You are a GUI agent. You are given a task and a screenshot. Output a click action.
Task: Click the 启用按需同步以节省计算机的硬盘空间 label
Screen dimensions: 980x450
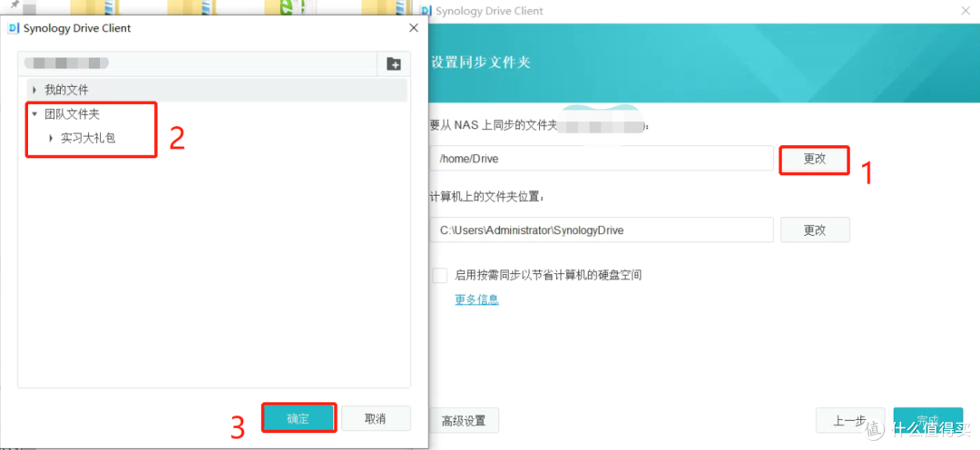pyautogui.click(x=549, y=275)
